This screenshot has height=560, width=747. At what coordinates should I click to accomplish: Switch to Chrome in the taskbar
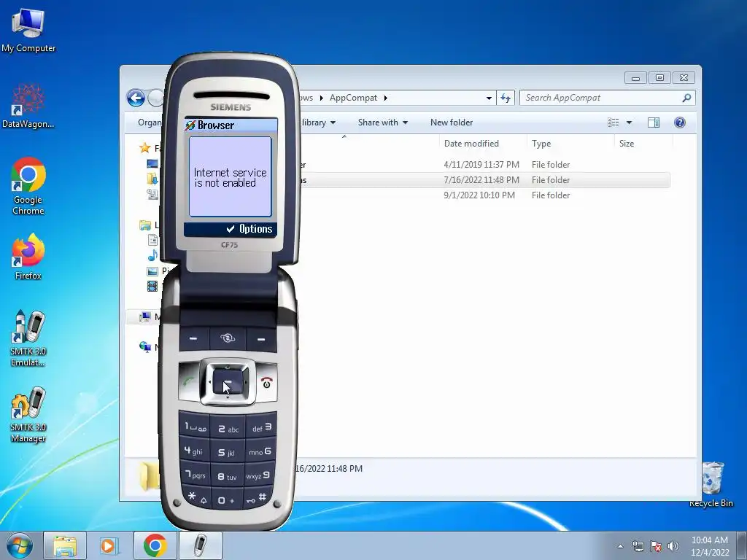point(155,545)
